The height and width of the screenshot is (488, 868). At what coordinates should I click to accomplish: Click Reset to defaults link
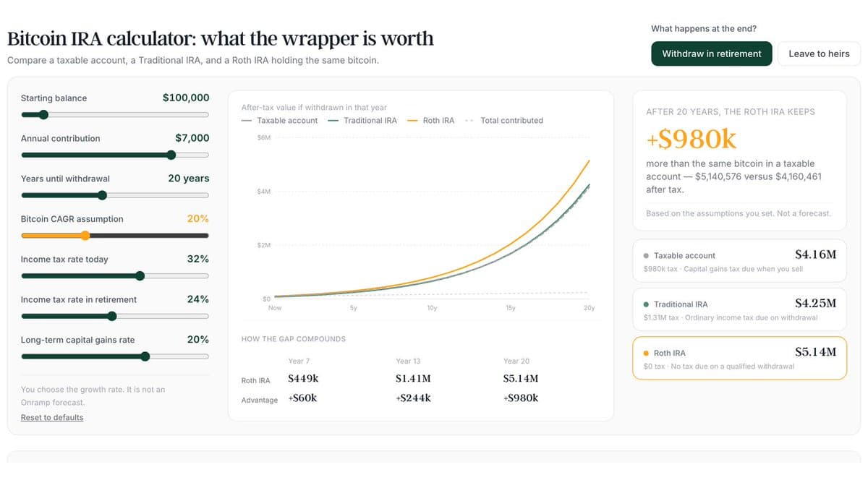pyautogui.click(x=52, y=417)
